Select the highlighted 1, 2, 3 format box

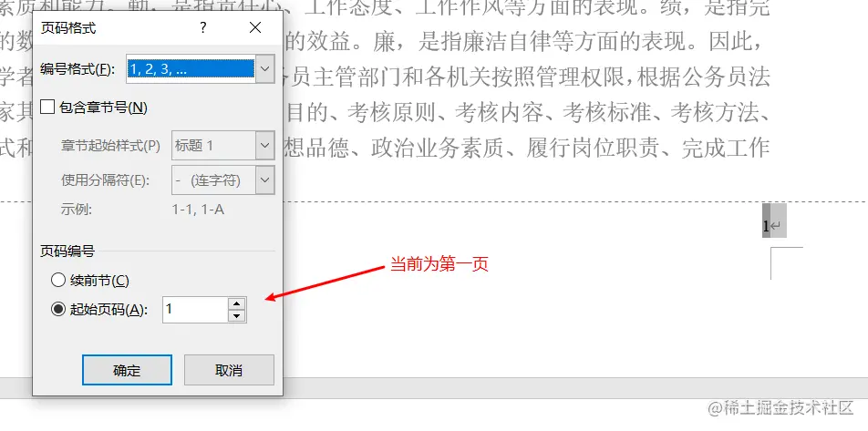click(x=191, y=68)
